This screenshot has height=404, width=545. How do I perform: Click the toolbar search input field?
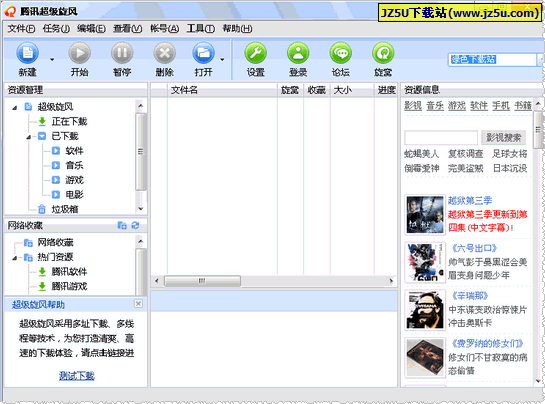click(493, 59)
